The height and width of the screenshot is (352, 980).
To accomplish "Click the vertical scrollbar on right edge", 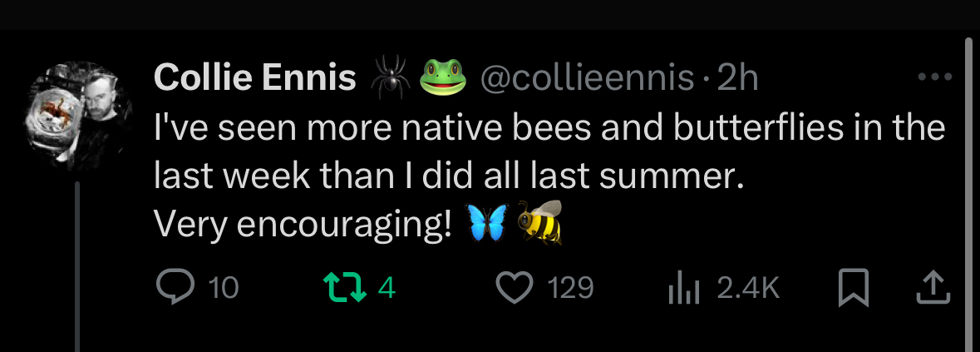I will point(968,191).
